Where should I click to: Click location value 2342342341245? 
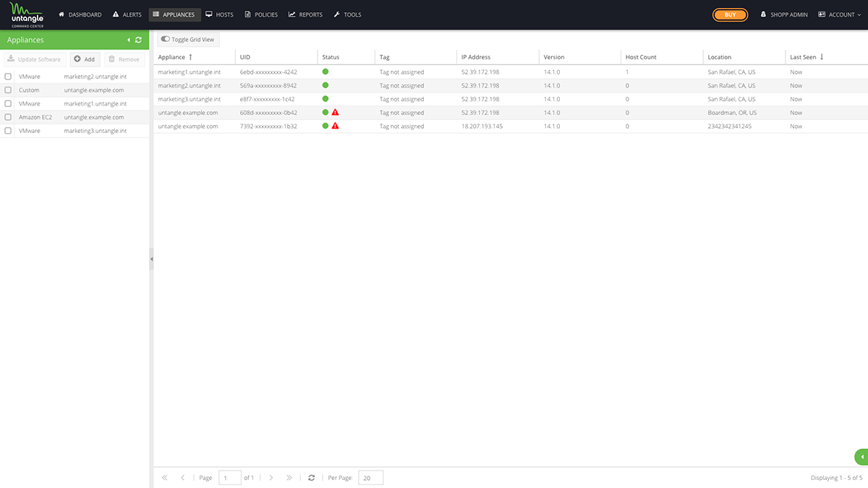tap(729, 127)
